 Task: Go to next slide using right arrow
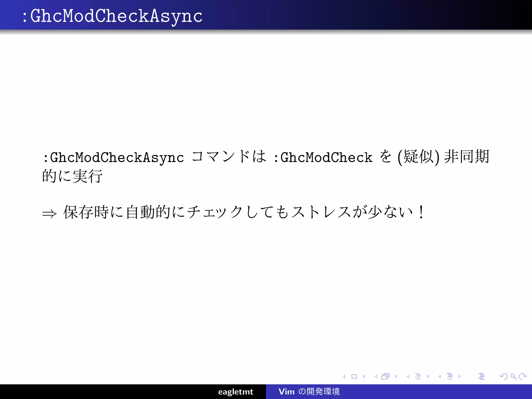coord(364,376)
